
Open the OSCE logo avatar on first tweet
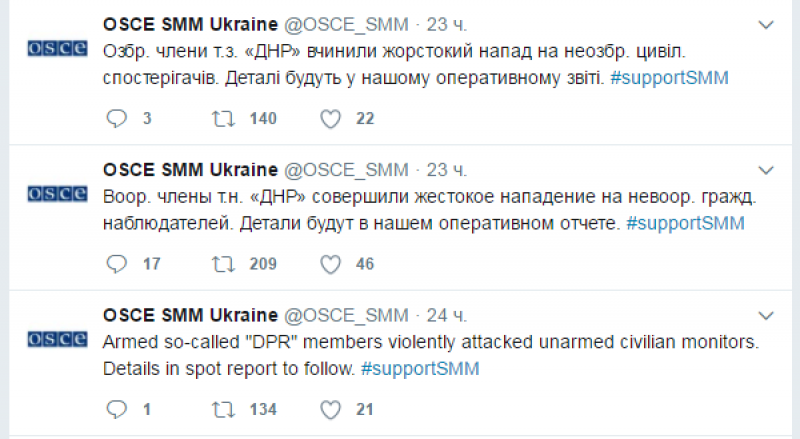tap(58, 48)
